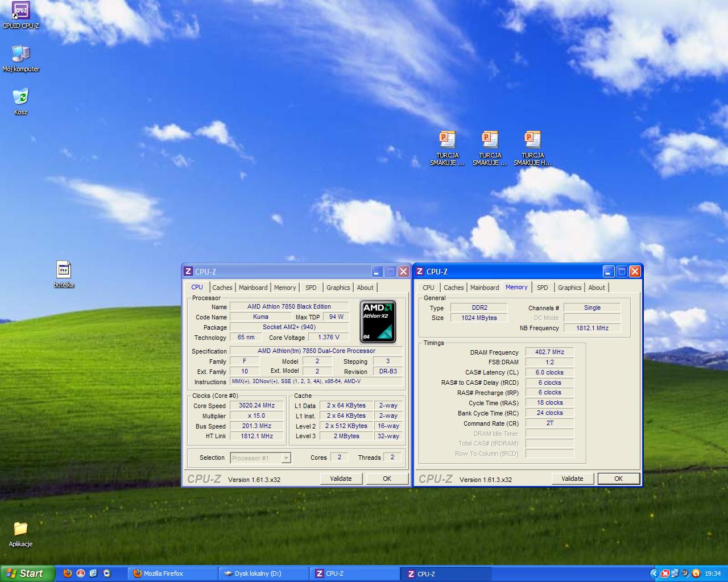Screen dimensions: 728x582
Task: Switch to the SPD tab in the right CPU-Z window
Action: pos(543,288)
